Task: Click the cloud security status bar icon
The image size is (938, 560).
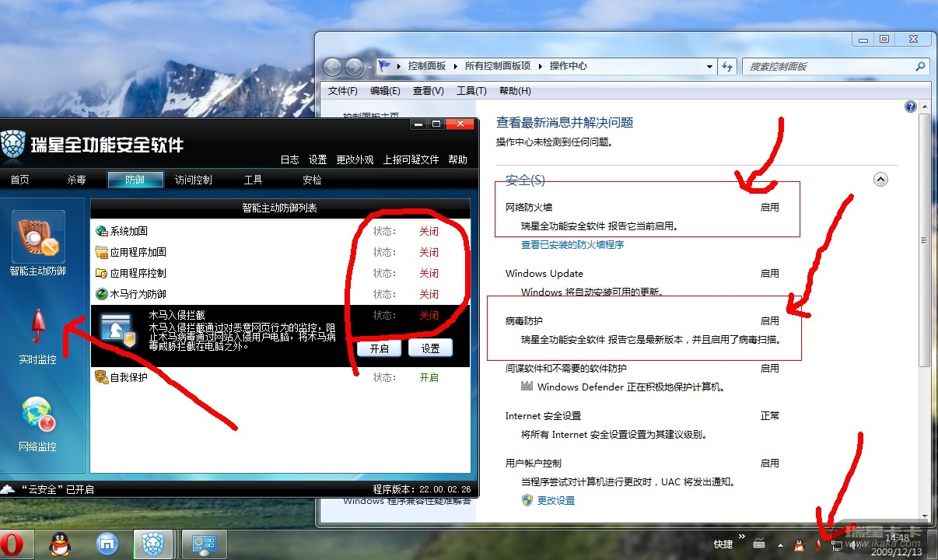Action: tap(7, 489)
